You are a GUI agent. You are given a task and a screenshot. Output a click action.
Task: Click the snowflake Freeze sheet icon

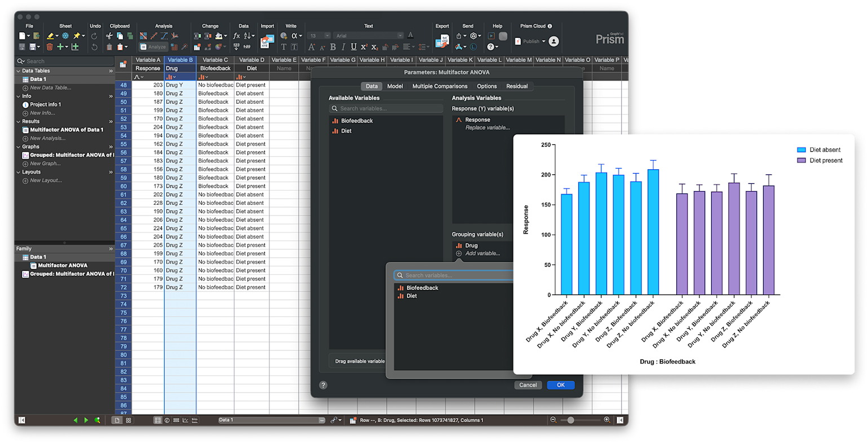coord(65,36)
